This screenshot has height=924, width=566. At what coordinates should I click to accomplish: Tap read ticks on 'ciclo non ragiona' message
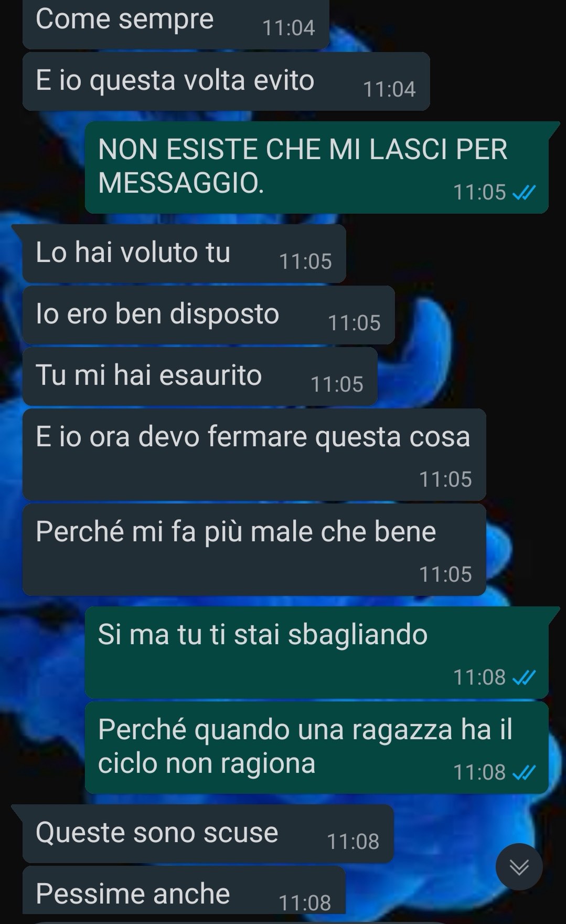[x=524, y=773]
